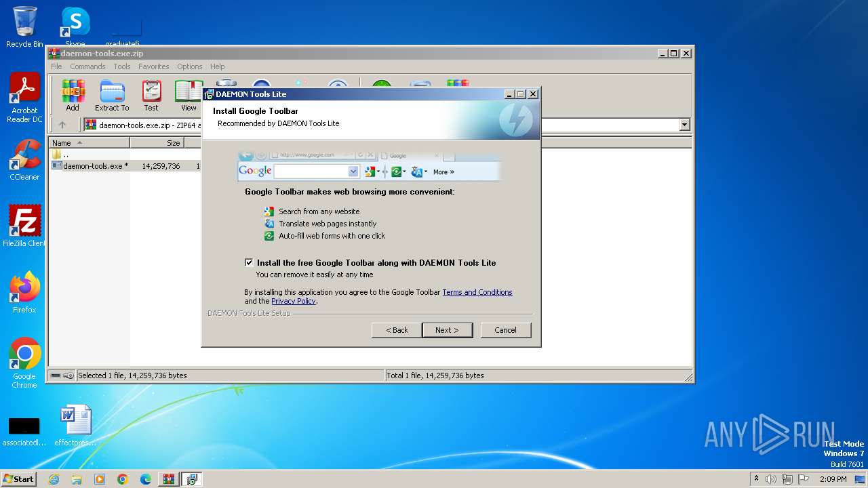Image resolution: width=868 pixels, height=488 pixels.
Task: Click 'Selected 1 file' status bar text
Action: [x=132, y=375]
